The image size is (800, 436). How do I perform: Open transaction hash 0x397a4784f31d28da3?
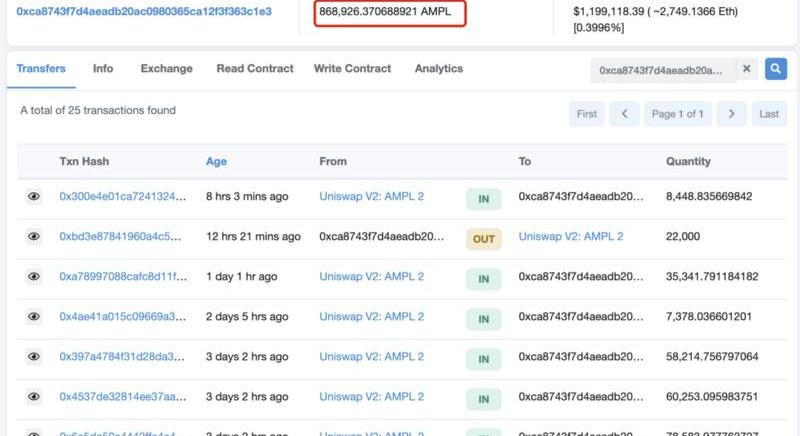click(122, 356)
